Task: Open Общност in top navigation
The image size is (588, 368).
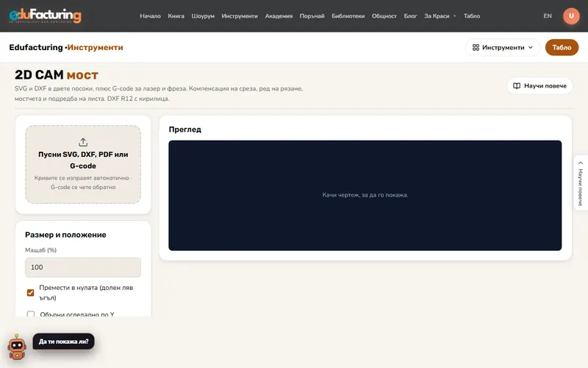Action: (x=384, y=16)
